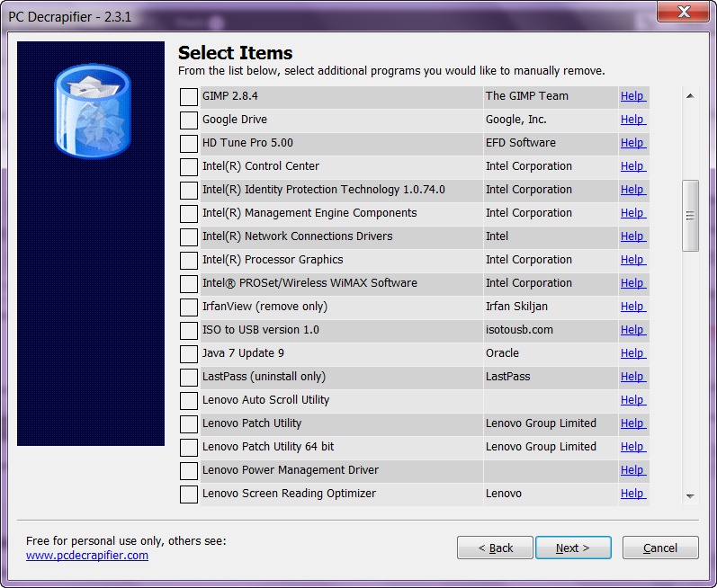Click Help link for HD Tune Pro

pos(632,143)
